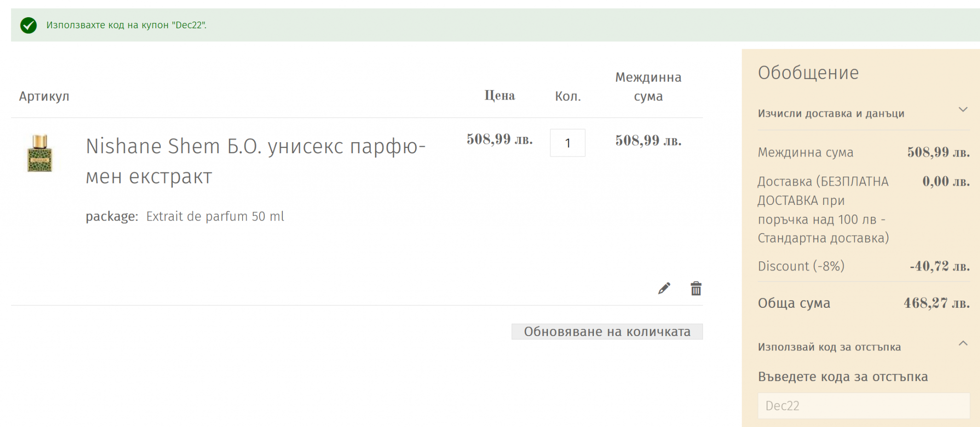
Task: Collapse the Използвай код за отстъпка chevron
Action: (963, 343)
